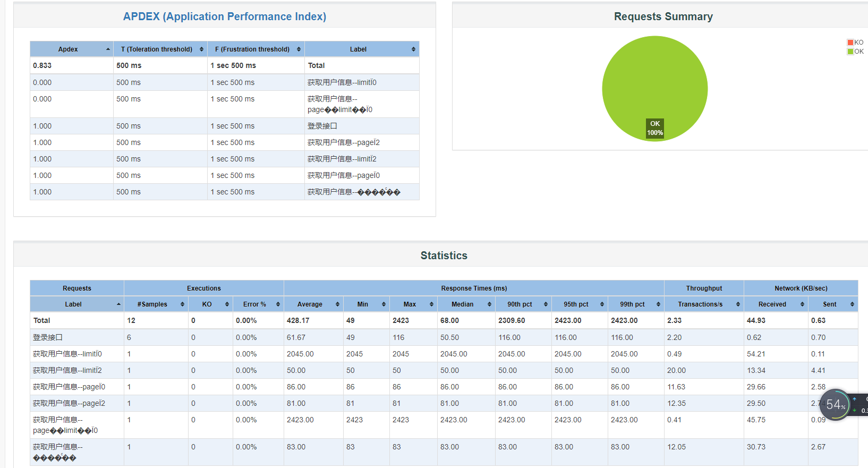This screenshot has height=468, width=868.
Task: Select 登录接口 average value 61.67
Action: tap(296, 337)
